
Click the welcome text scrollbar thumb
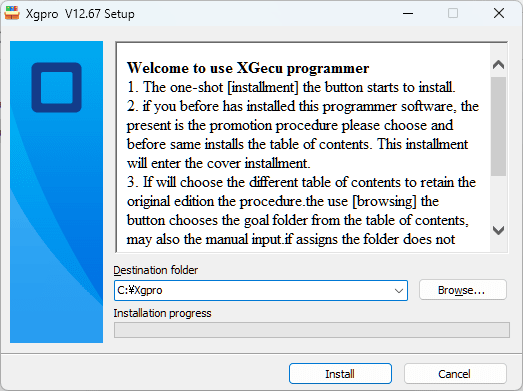coord(498,126)
